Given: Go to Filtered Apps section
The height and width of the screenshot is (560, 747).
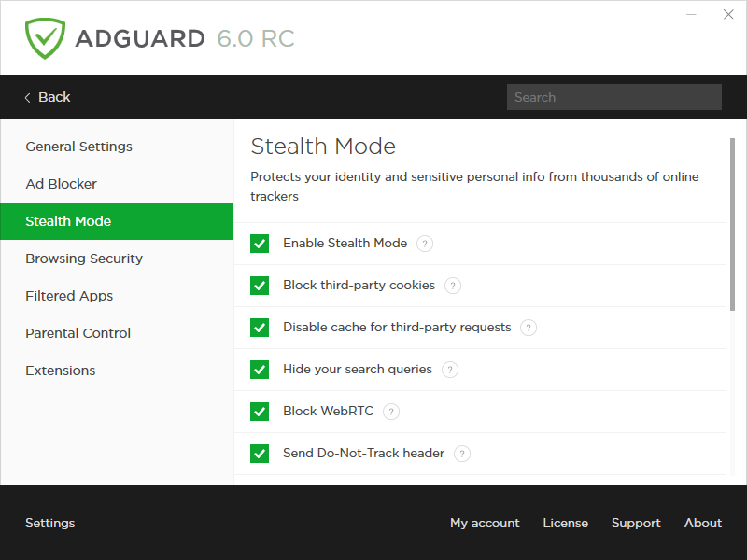Looking at the screenshot, I should click(x=117, y=296).
